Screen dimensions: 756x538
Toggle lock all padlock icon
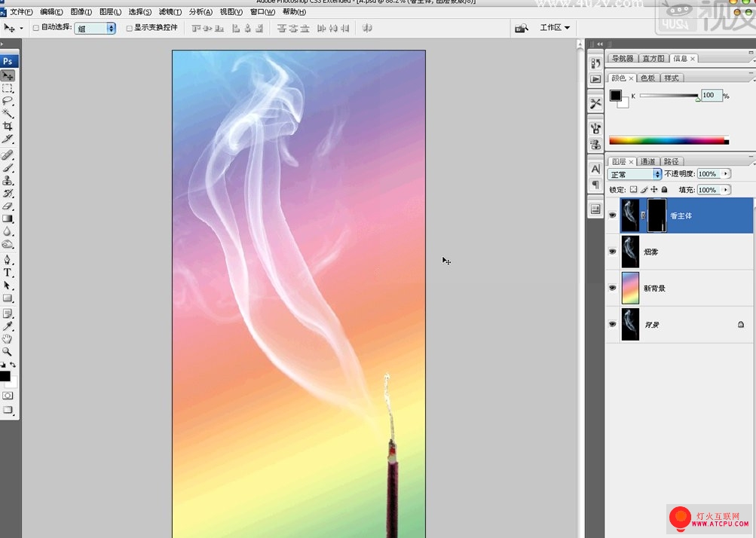pos(664,190)
